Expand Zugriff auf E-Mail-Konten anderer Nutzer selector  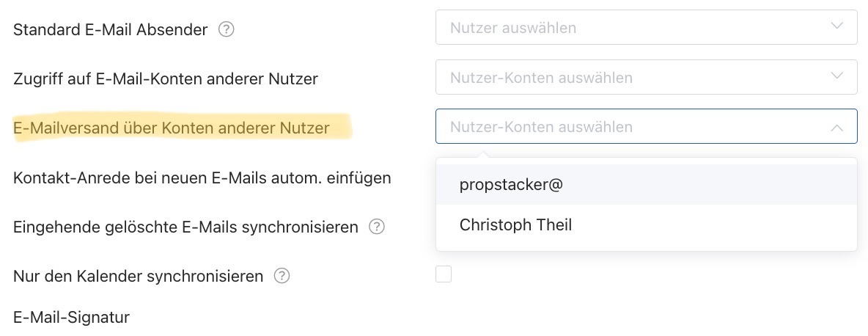coord(646,77)
